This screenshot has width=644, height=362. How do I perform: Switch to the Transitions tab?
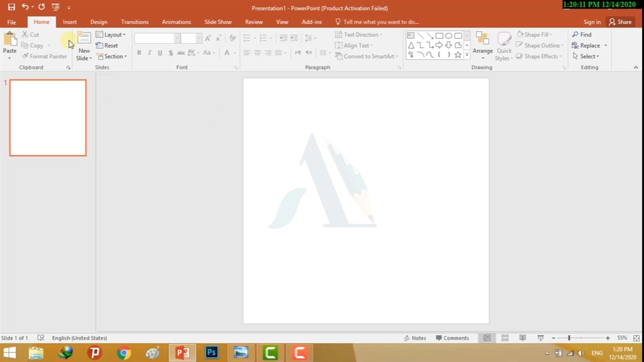[134, 22]
